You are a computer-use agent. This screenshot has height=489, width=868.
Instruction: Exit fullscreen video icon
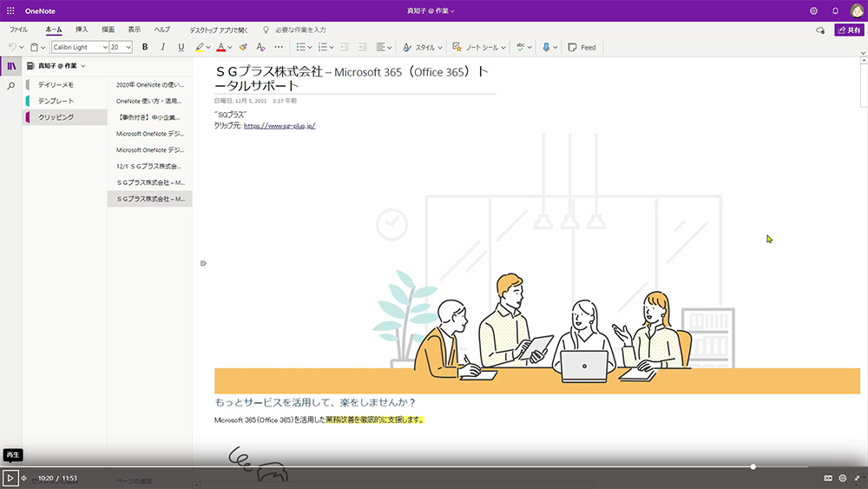pyautogui.click(x=858, y=478)
